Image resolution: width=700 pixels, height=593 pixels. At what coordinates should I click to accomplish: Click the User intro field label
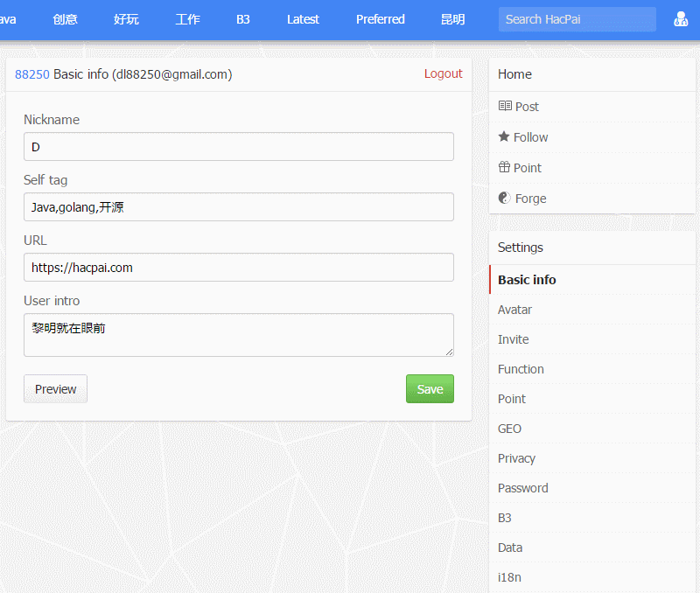52,301
